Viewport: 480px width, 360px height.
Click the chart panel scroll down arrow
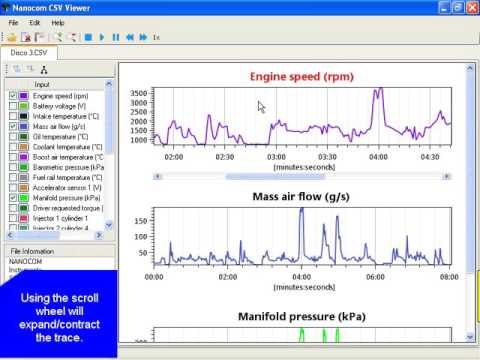470,337
